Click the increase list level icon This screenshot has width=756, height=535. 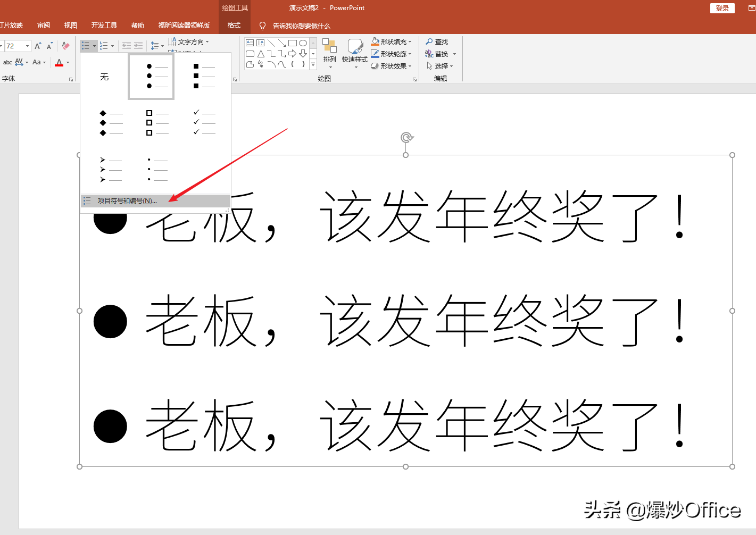pos(138,46)
